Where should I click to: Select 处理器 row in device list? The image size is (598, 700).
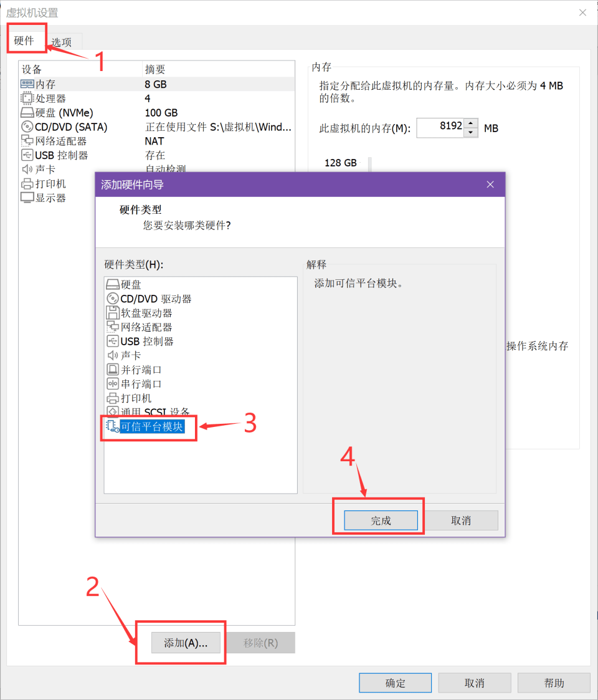tap(156, 98)
